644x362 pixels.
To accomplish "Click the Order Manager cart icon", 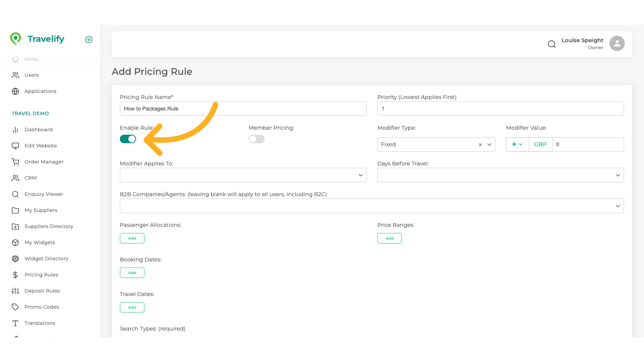I will [x=15, y=162].
